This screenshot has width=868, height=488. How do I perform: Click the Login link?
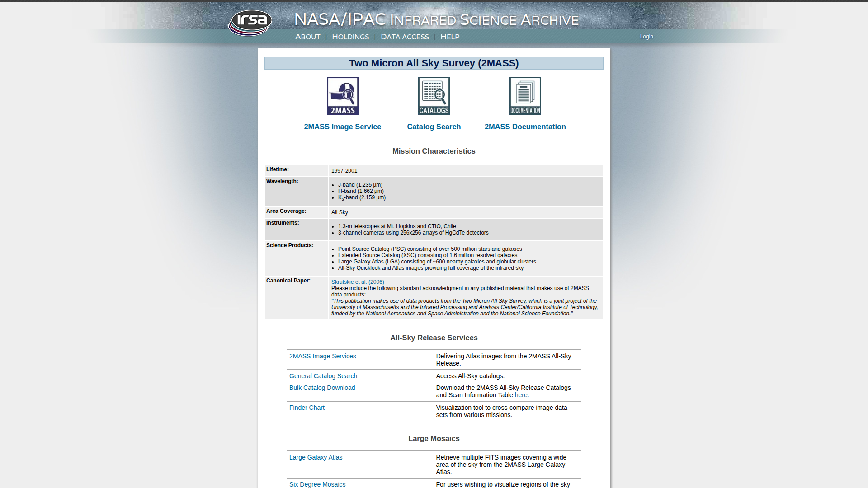pyautogui.click(x=646, y=37)
